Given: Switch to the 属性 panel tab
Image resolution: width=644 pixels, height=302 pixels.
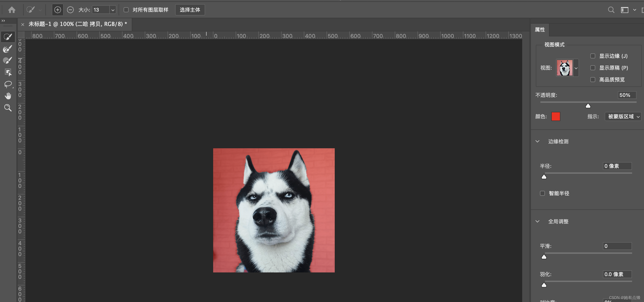Looking at the screenshot, I should click(539, 30).
